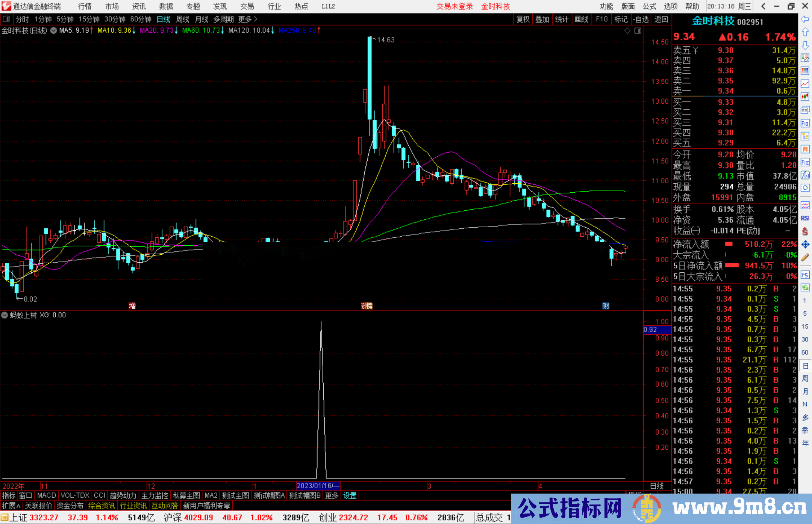This screenshot has height=524, width=812.
Task: Toggle the 金时科技(日线) indicator circle button
Action: click(54, 30)
